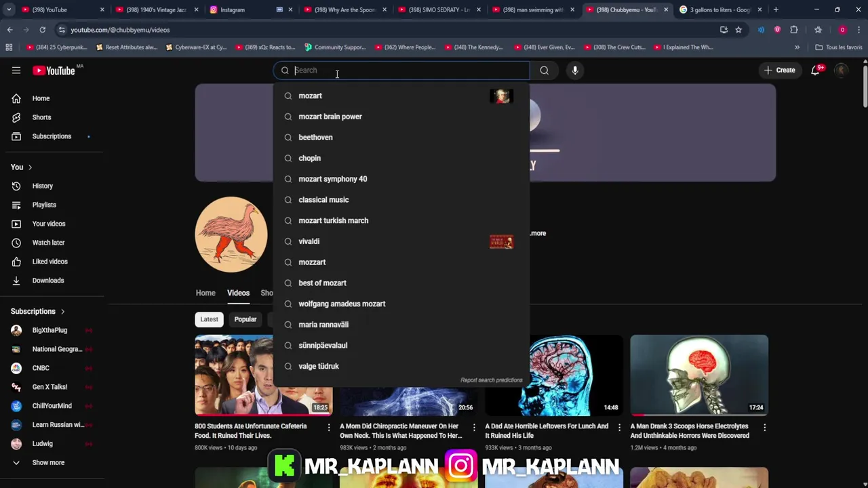Open options menu for Cafeteria Food video
868x488 pixels.
coord(329,428)
